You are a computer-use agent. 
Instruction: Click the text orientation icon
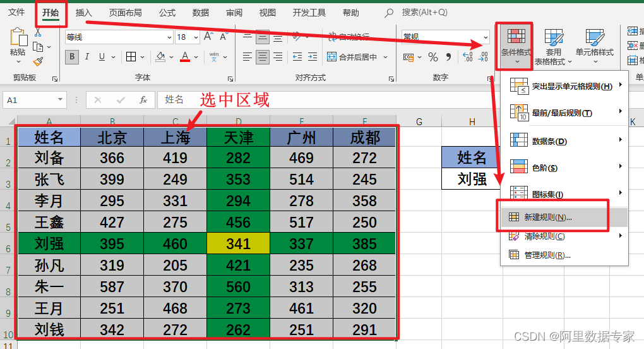[297, 37]
